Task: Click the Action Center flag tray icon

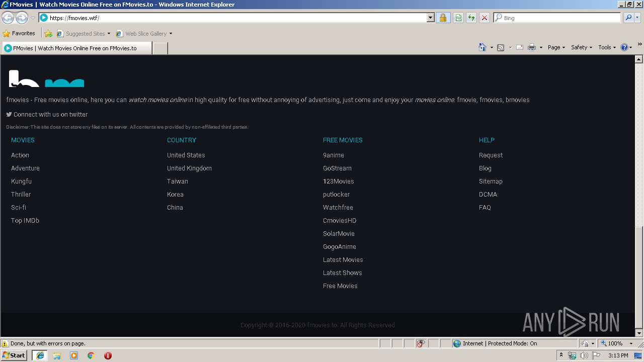Action: [x=596, y=355]
